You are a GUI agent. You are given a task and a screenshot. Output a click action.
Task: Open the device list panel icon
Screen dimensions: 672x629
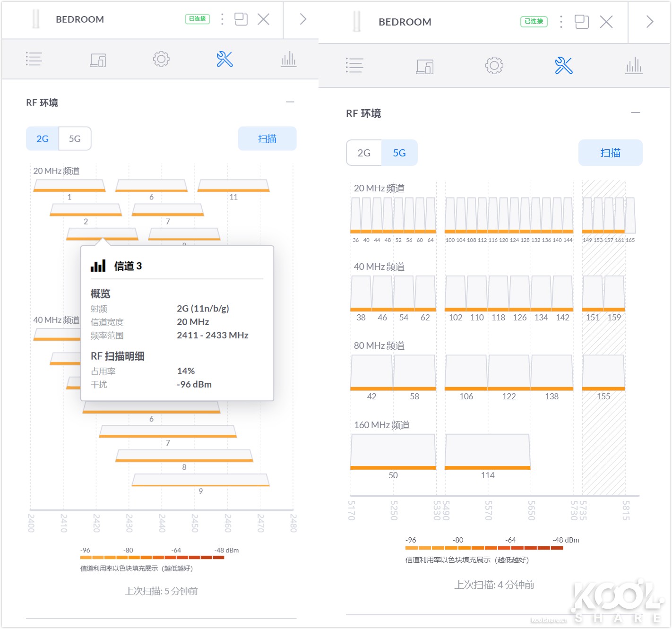point(34,59)
